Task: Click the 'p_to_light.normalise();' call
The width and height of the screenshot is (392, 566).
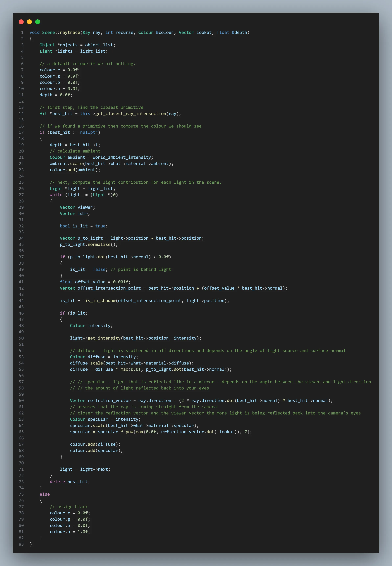Action: point(89,244)
